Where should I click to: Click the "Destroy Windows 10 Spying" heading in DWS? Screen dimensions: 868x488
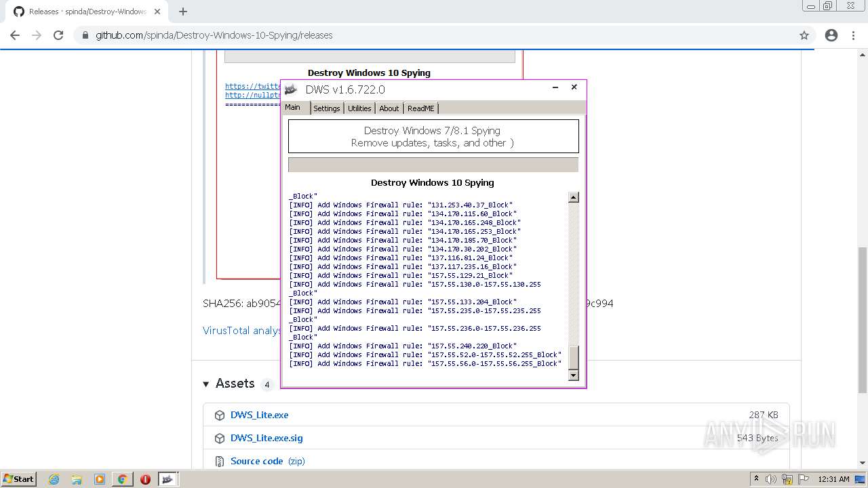pyautogui.click(x=433, y=182)
